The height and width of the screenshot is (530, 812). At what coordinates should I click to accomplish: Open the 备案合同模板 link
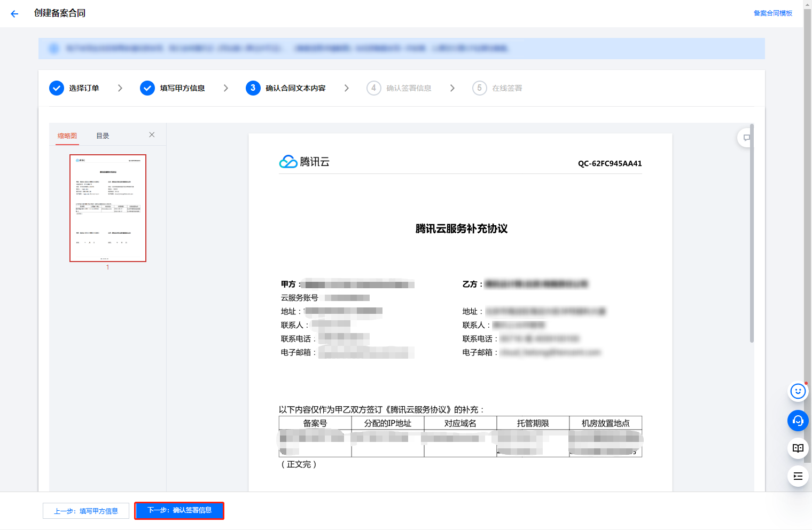click(772, 13)
